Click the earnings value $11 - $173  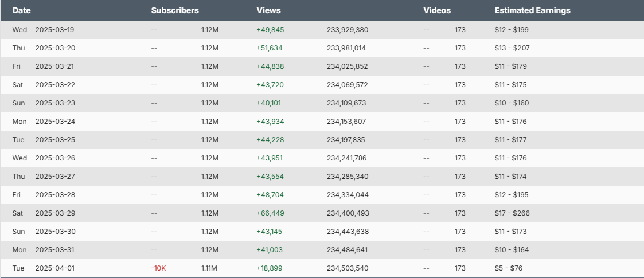click(x=510, y=232)
